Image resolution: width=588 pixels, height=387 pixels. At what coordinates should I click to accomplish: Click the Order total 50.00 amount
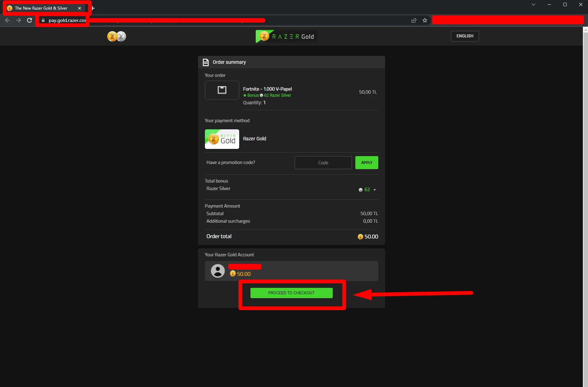pyautogui.click(x=371, y=237)
